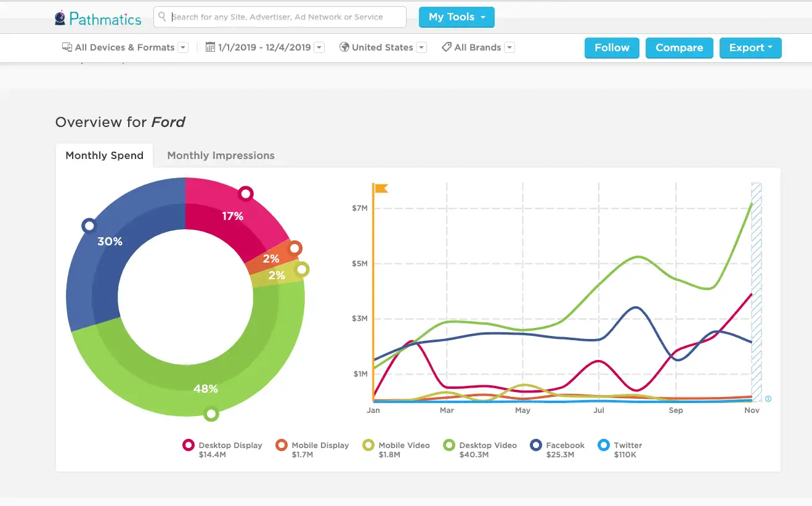
Task: Click the Sep x-axis label
Action: tap(676, 410)
